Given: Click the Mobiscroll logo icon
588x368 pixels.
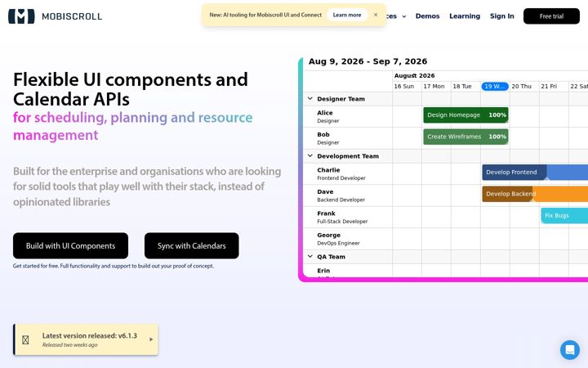Looking at the screenshot, I should pyautogui.click(x=21, y=16).
